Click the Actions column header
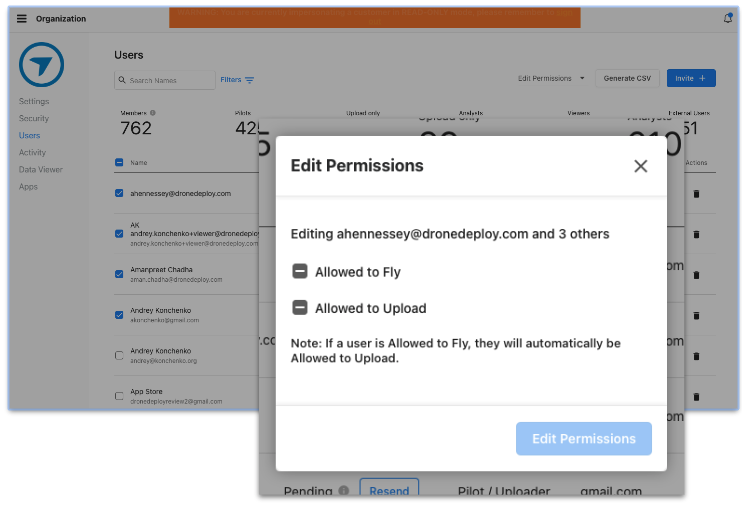 pos(696,163)
